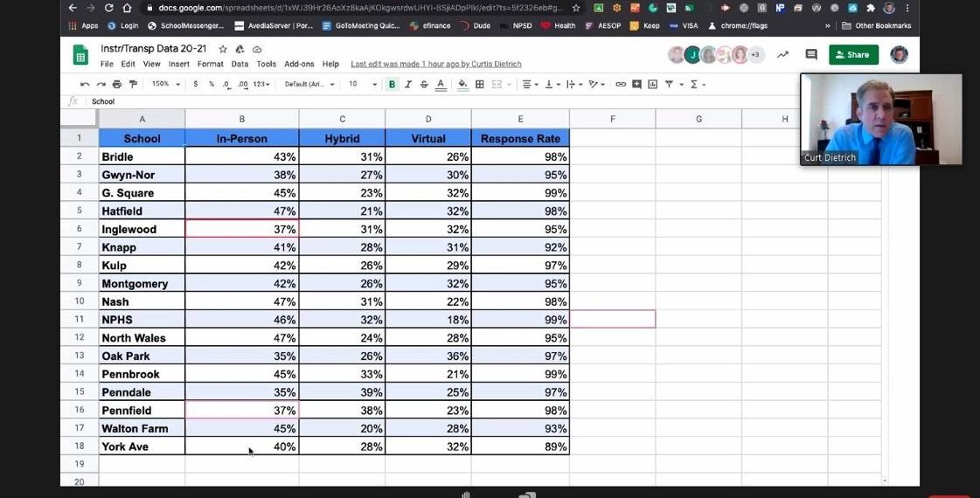Open the Format menu
The width and height of the screenshot is (980, 498).
click(210, 65)
